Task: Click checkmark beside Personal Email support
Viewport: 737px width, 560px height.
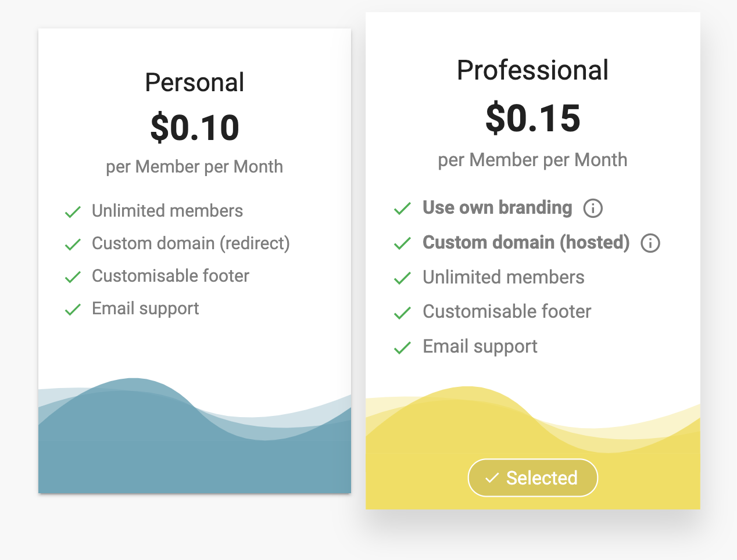Action: click(x=73, y=309)
